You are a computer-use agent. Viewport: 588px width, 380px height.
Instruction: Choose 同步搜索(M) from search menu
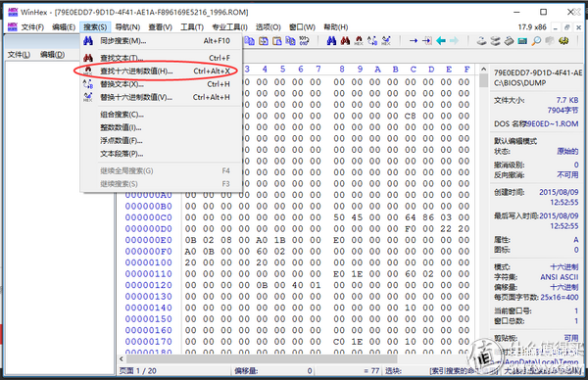point(162,41)
